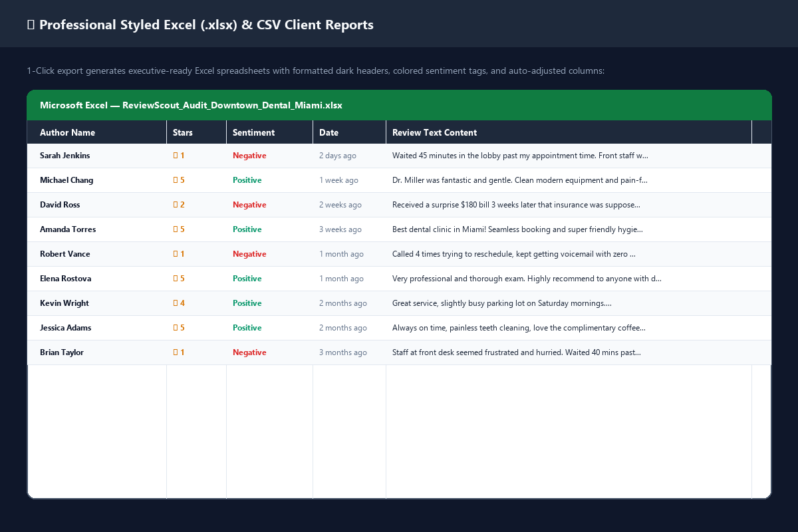The image size is (798, 532).
Task: Select the '2 weeks ago' date cell
Action: tap(350, 205)
